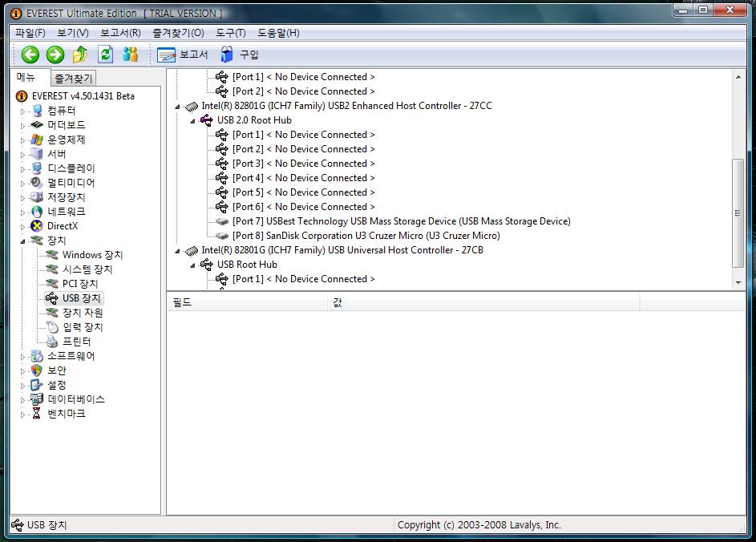Image resolution: width=756 pixels, height=542 pixels.
Task: Click the 네트워크 globe icon
Action: [x=37, y=211]
